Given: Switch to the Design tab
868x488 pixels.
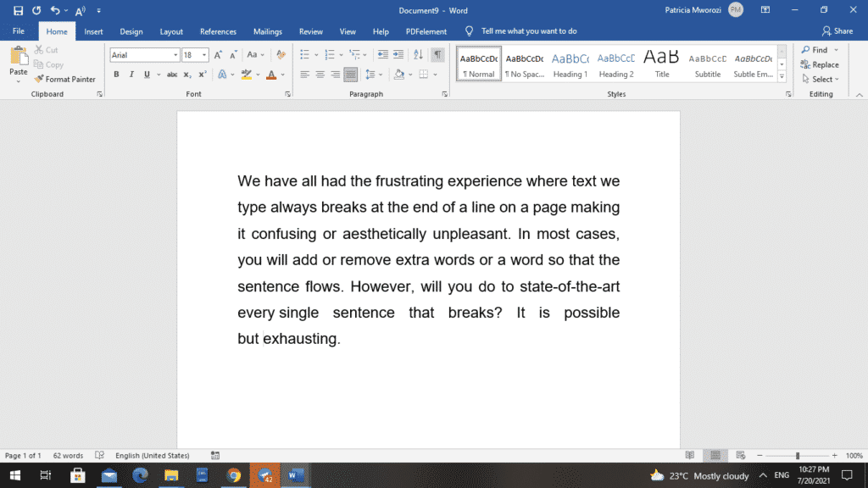Looking at the screenshot, I should (131, 31).
